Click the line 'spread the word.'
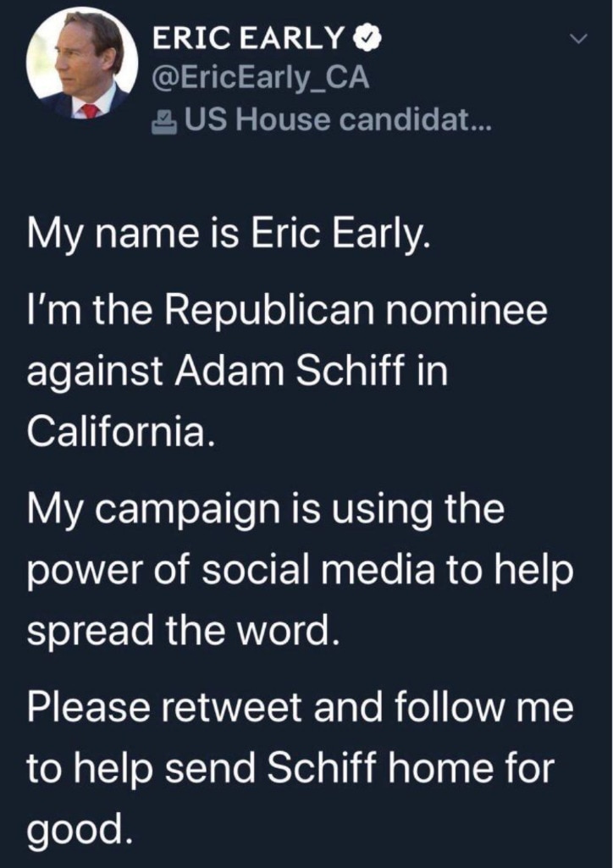 coord(185,629)
